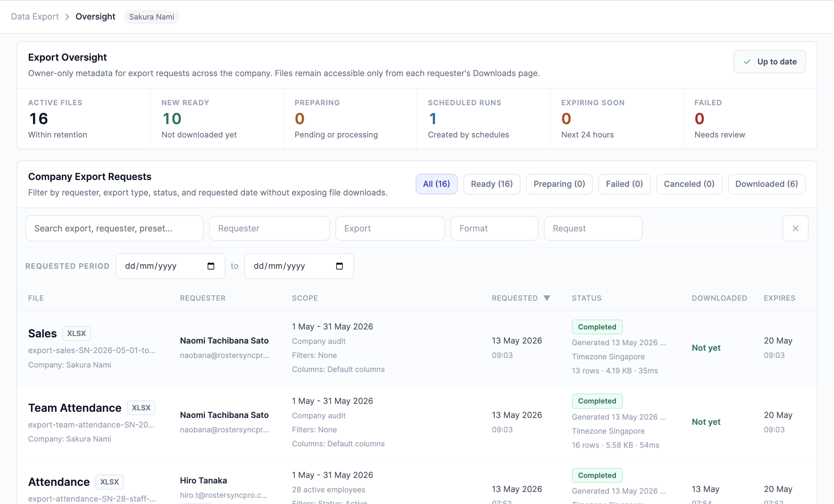Viewport: 834px width, 504px height.
Task: Click the Failed summary card
Action: 750,119
